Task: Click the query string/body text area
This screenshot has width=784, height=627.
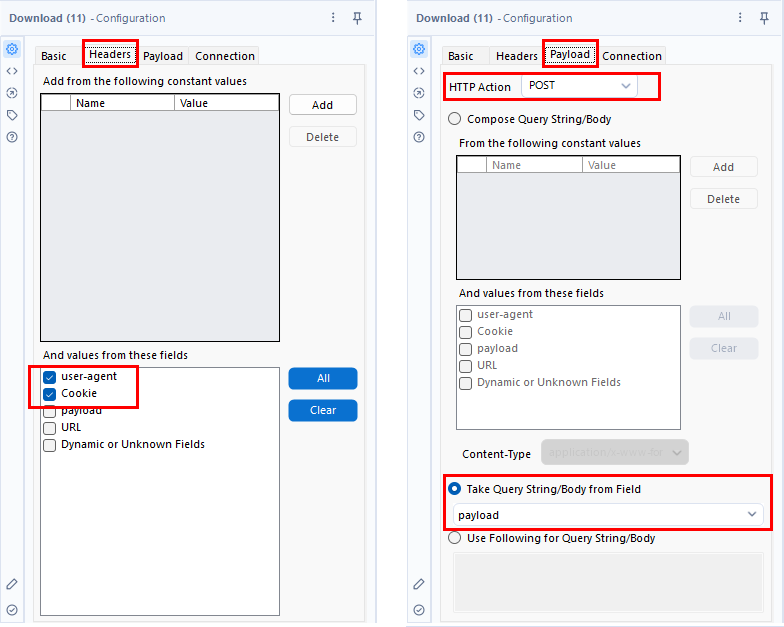Action: click(608, 582)
